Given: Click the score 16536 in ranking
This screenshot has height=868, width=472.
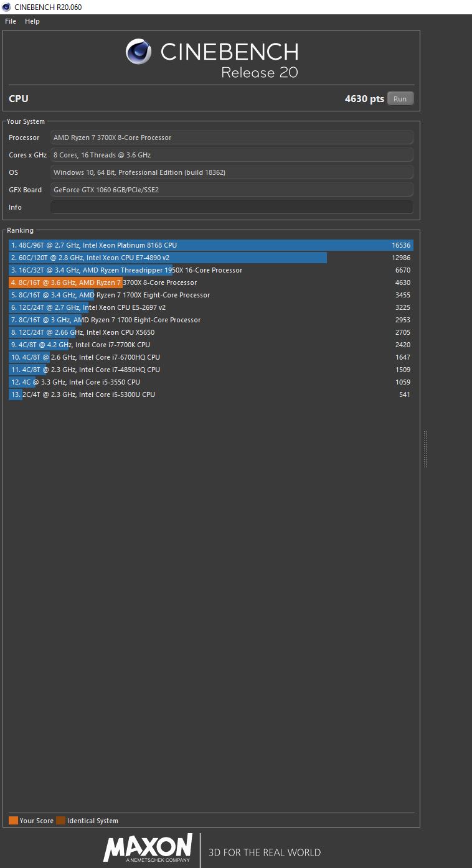Looking at the screenshot, I should click(x=401, y=245).
